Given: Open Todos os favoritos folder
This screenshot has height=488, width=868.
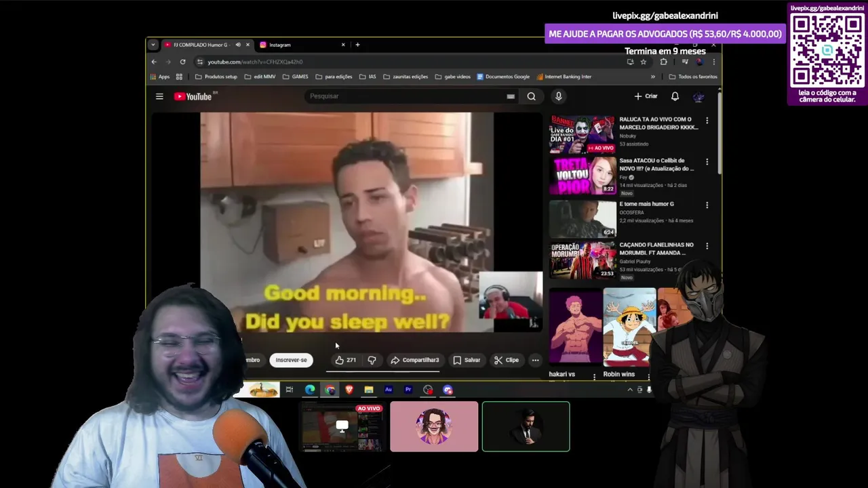Looking at the screenshot, I should pos(692,77).
